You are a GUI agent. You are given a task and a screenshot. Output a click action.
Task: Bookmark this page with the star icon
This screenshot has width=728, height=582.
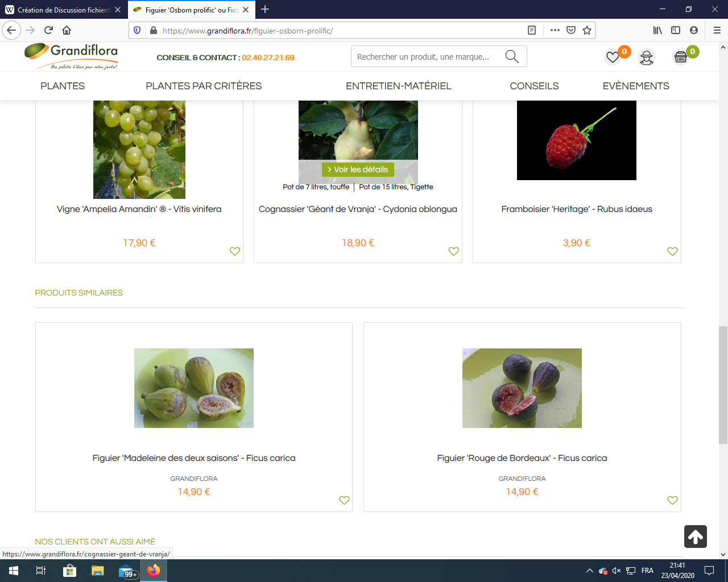[587, 31]
